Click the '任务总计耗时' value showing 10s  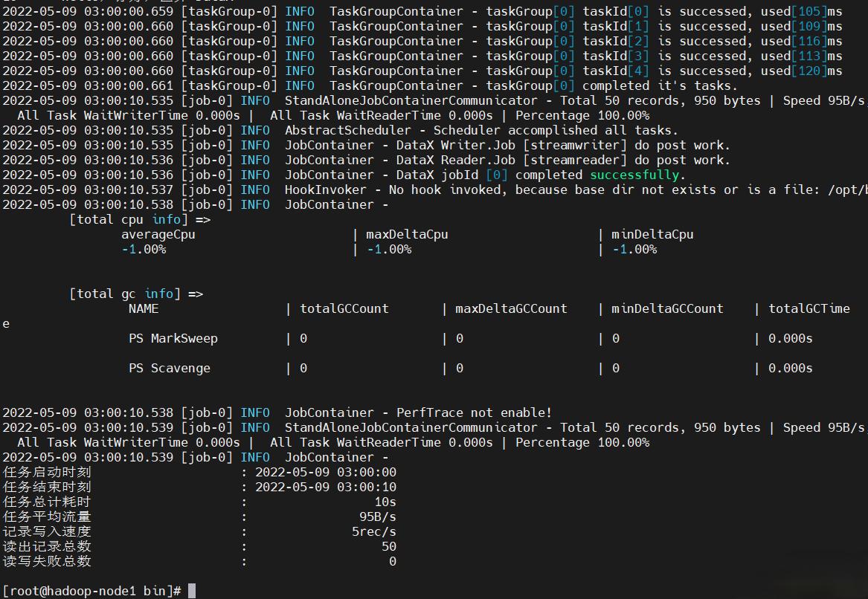pyautogui.click(x=385, y=502)
